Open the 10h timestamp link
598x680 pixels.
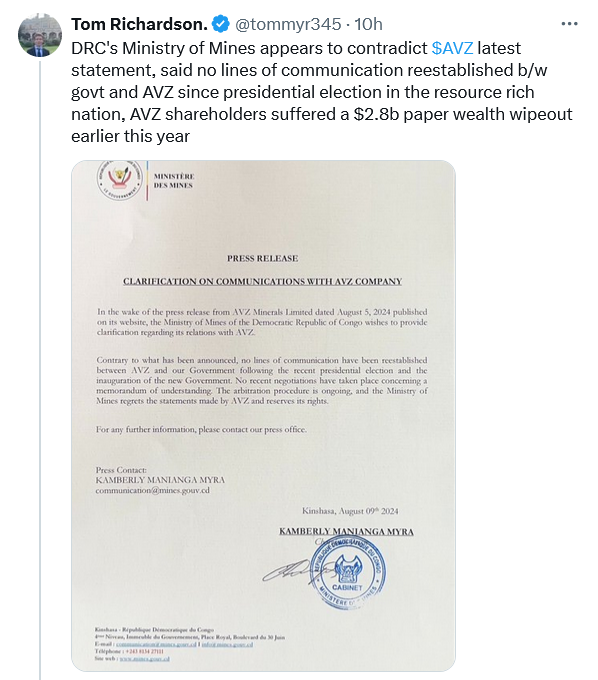369,24
